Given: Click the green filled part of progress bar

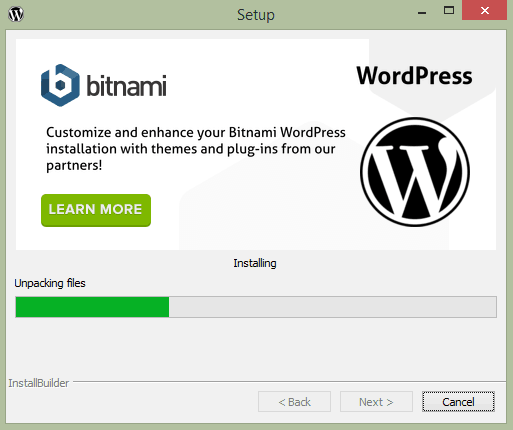Looking at the screenshot, I should point(92,307).
